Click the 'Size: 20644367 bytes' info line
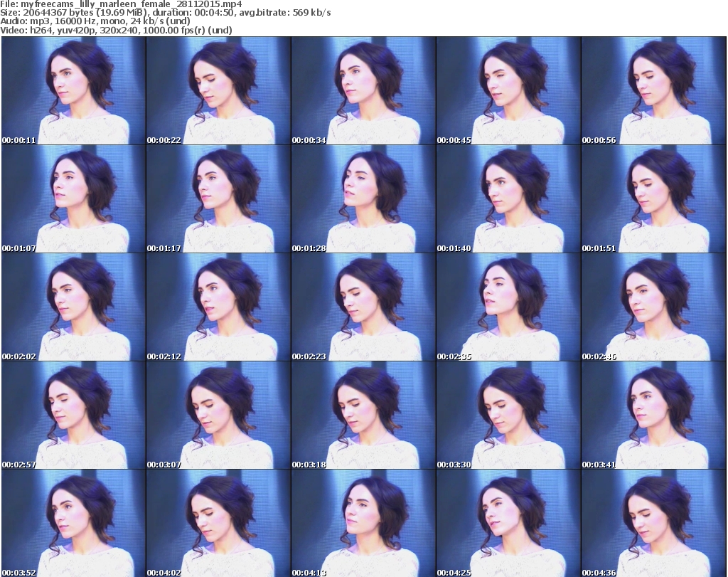 tap(165, 13)
